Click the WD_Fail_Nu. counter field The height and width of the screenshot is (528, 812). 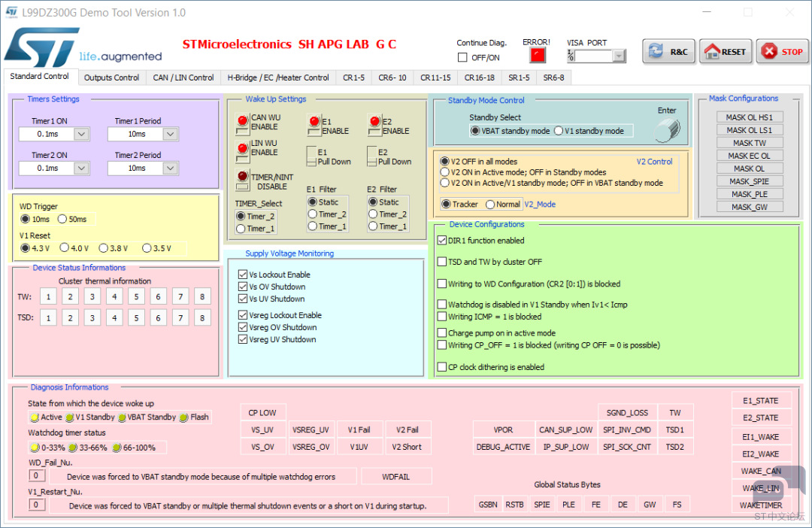pyautogui.click(x=36, y=475)
